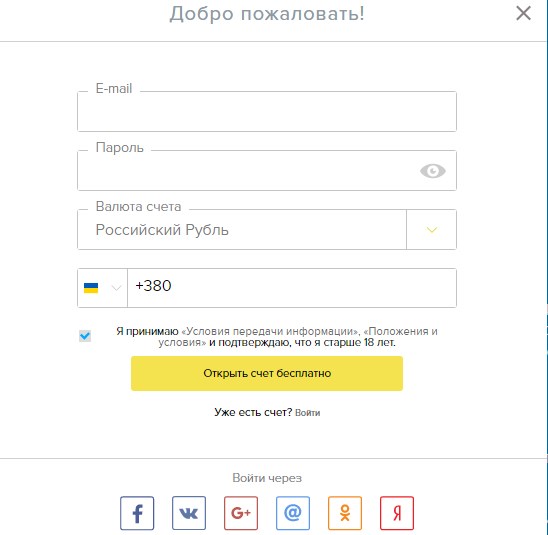548x535 pixels.
Task: Uncheck the terms acceptance checkbox
Action: click(x=85, y=336)
